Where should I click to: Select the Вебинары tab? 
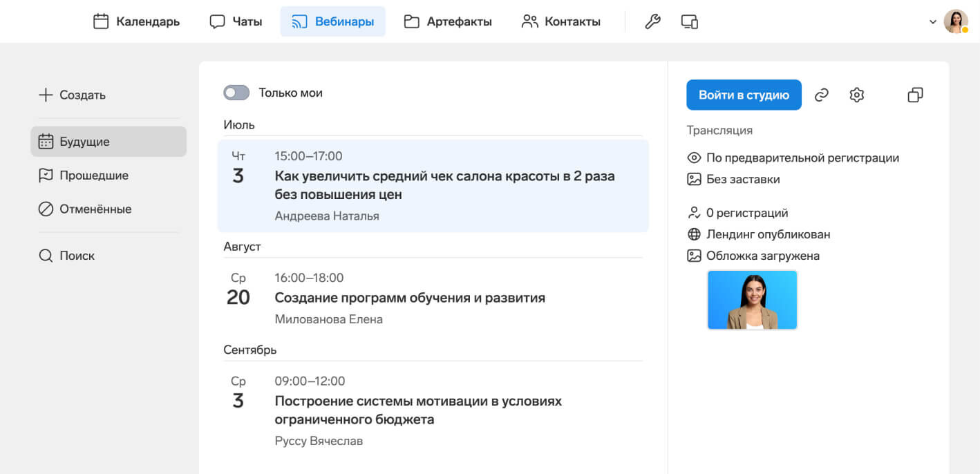[332, 21]
